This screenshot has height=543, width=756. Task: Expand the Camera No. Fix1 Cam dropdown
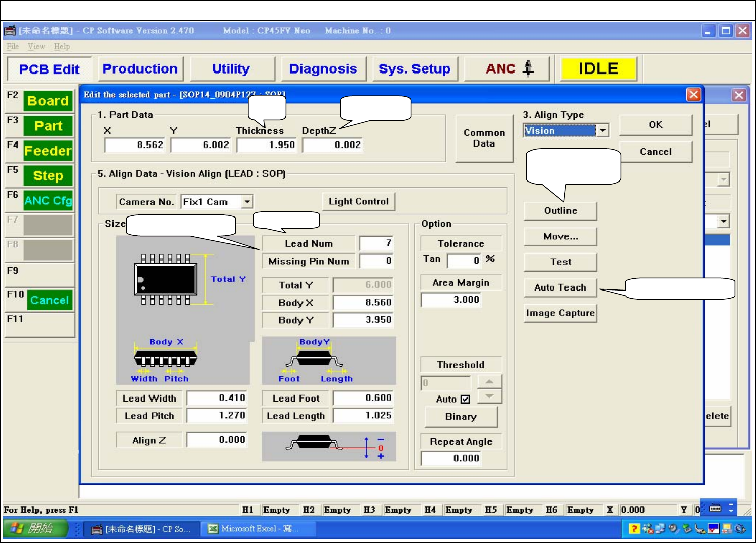[x=247, y=202]
